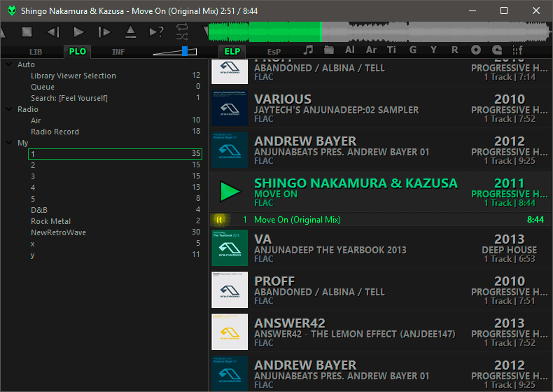The height and width of the screenshot is (392, 553).
Task: Collapse the My playlist group
Action: tap(8, 143)
